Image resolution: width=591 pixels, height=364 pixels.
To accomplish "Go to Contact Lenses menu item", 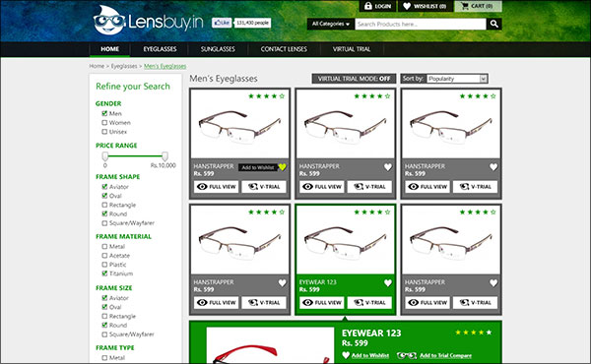I will [284, 49].
